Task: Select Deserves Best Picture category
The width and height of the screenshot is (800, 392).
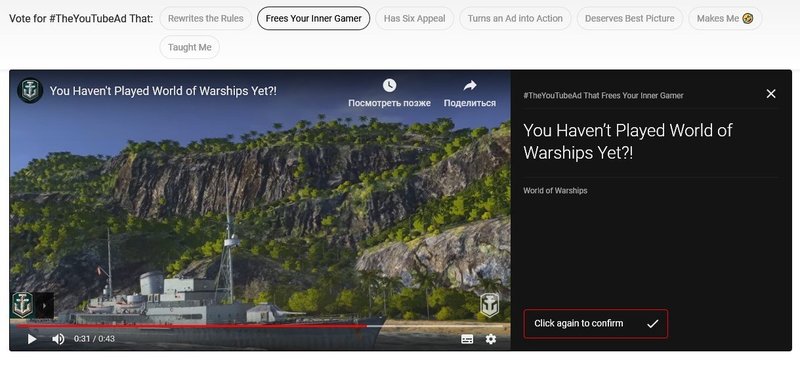Action: point(630,18)
